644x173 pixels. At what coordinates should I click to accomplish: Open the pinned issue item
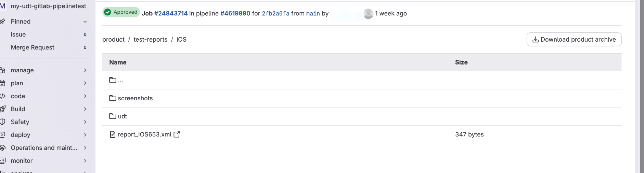[x=18, y=34]
